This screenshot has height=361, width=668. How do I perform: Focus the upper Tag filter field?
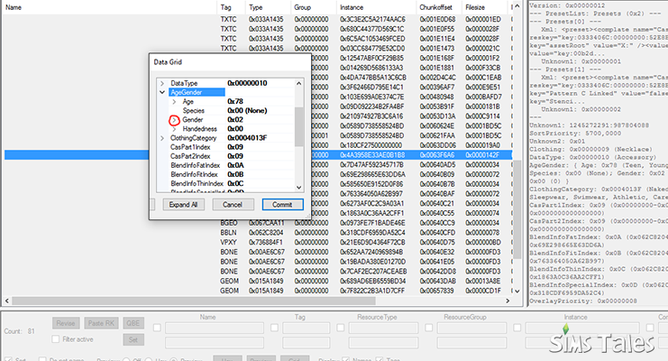306,328
